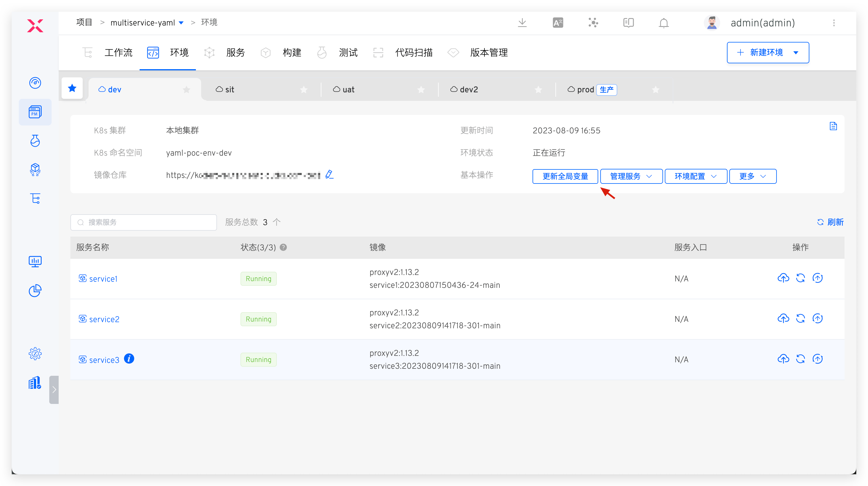Toggle favorite star on the sit environment tab
This screenshot has height=486, width=868.
[x=304, y=90]
